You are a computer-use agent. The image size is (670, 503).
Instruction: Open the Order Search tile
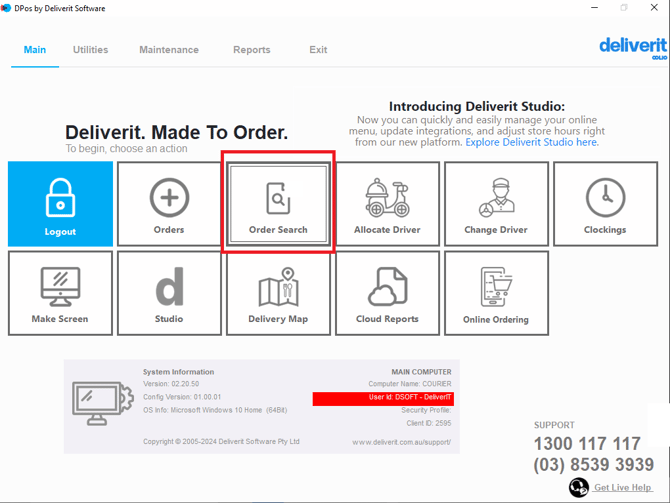point(278,204)
